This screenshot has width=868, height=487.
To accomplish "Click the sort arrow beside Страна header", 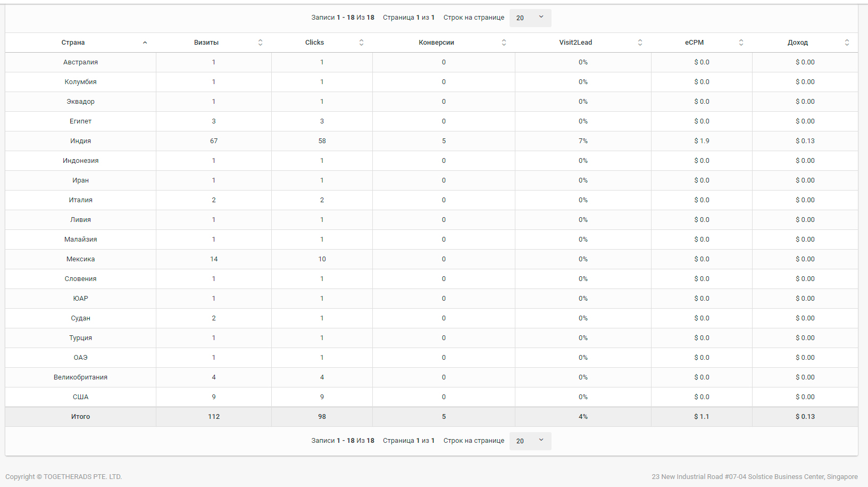I will (x=145, y=43).
